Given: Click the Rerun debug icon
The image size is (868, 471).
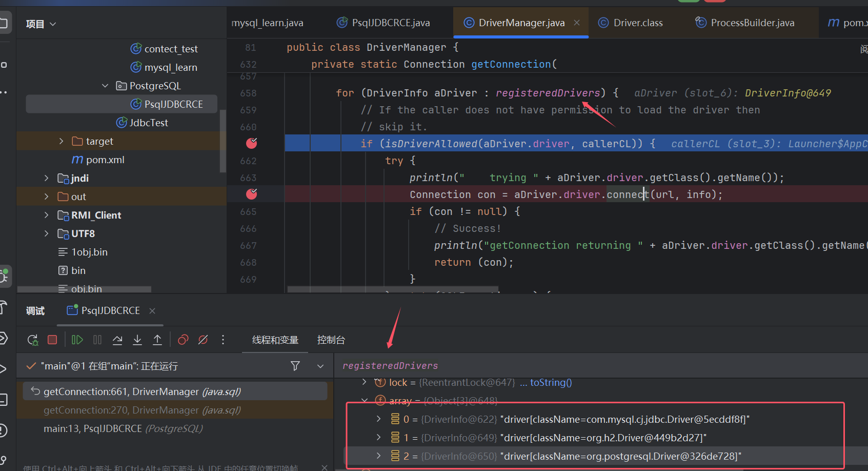Looking at the screenshot, I should [33, 340].
